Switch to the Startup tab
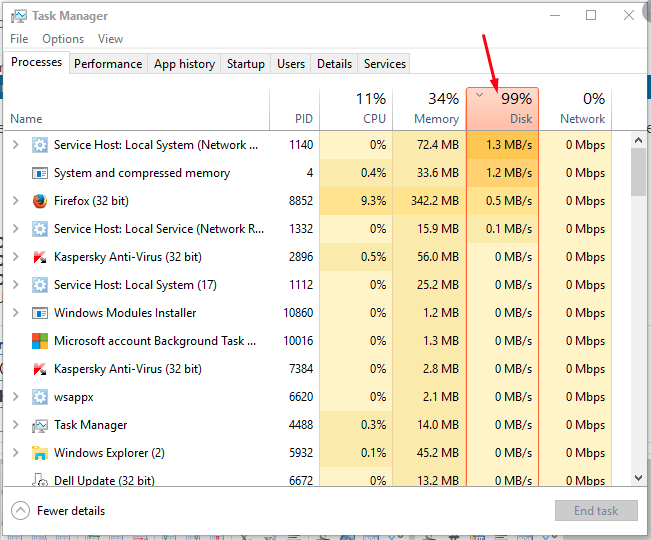The height and width of the screenshot is (540, 651). point(246,64)
